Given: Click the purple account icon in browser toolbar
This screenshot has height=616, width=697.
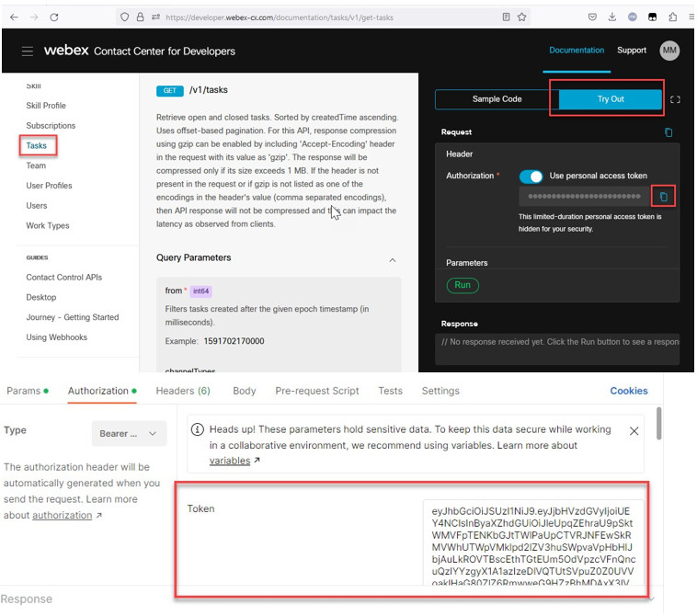Looking at the screenshot, I should [x=632, y=17].
